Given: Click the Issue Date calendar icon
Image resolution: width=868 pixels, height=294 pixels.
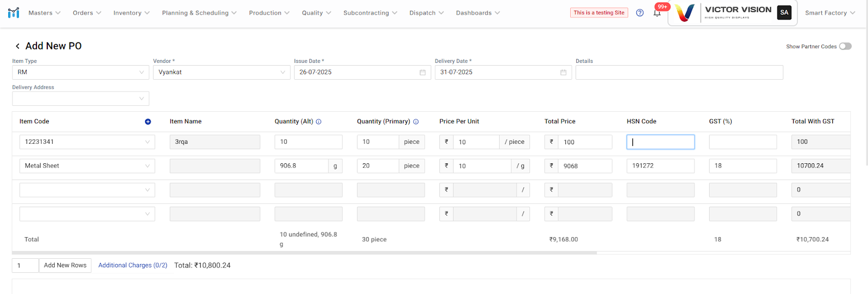Looking at the screenshot, I should tap(423, 72).
